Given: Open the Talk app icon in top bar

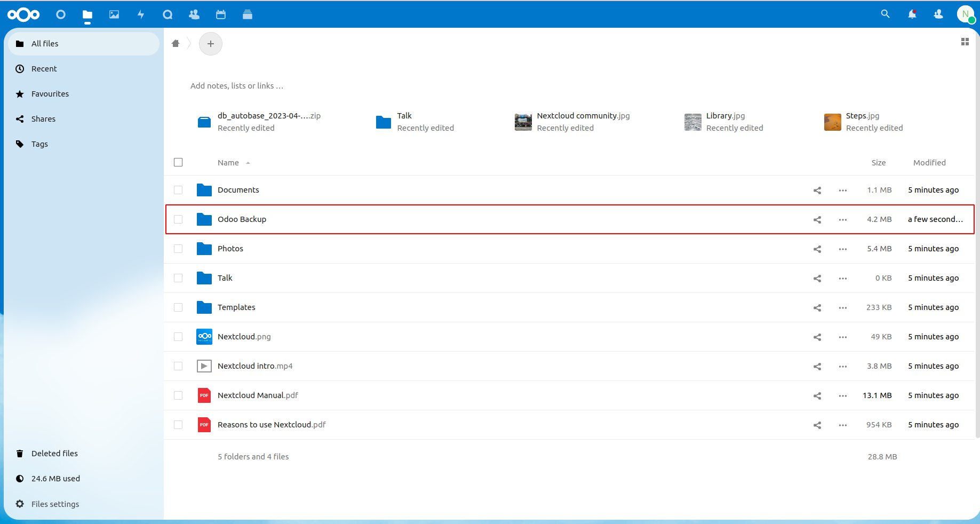Looking at the screenshot, I should click(x=168, y=14).
